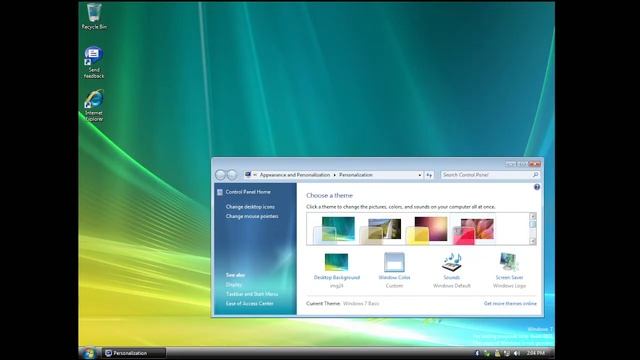Click the taskbar clock showing 2:04 PM

tap(536, 353)
